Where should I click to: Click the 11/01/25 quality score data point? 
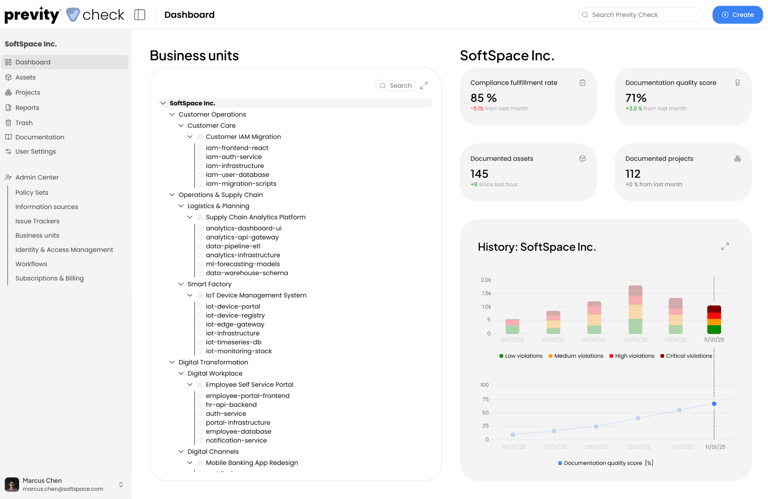[x=714, y=404]
